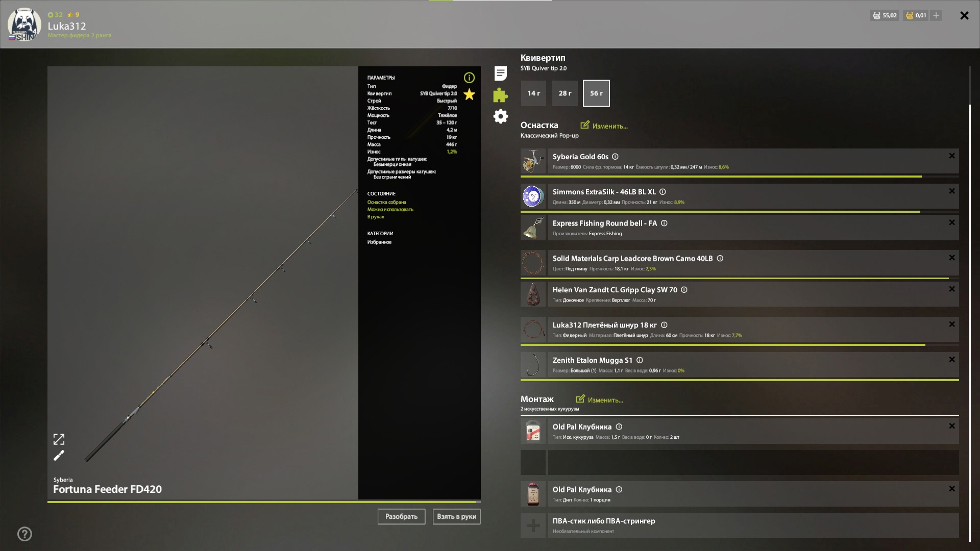Viewport: 980px width, 551px height.
Task: Click the leadcore coil thumbnail
Action: pyautogui.click(x=533, y=263)
